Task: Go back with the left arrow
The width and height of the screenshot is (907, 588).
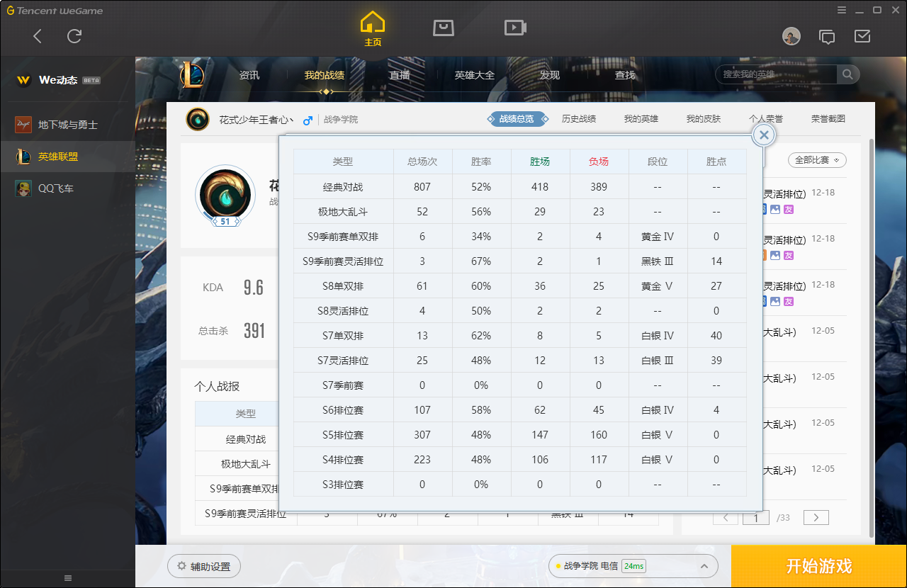Action: pos(38,36)
